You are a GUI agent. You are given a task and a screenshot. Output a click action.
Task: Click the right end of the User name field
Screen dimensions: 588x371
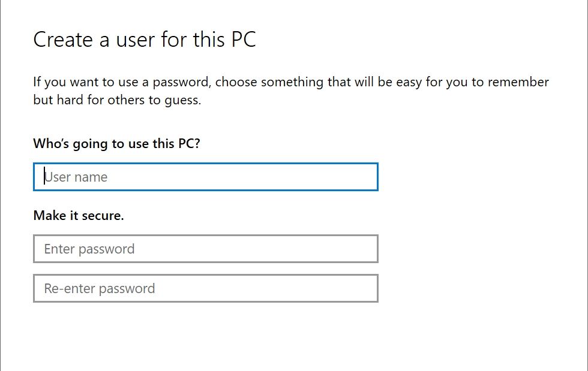pos(366,177)
